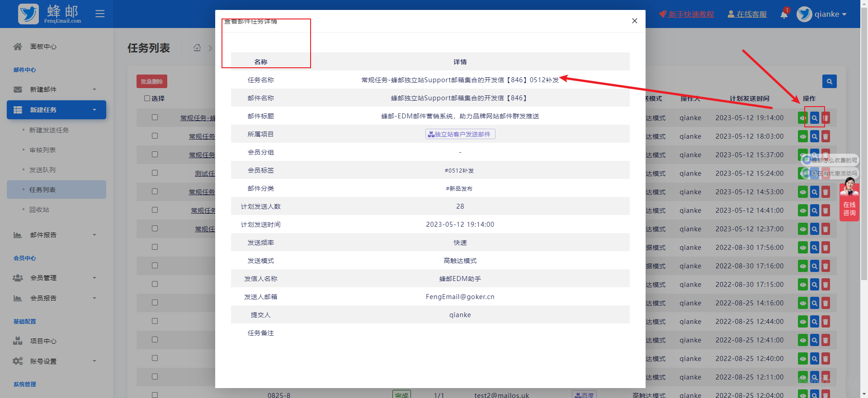Collapse 新建任务 menu
Image resolution: width=868 pixels, height=398 pixels.
click(57, 110)
